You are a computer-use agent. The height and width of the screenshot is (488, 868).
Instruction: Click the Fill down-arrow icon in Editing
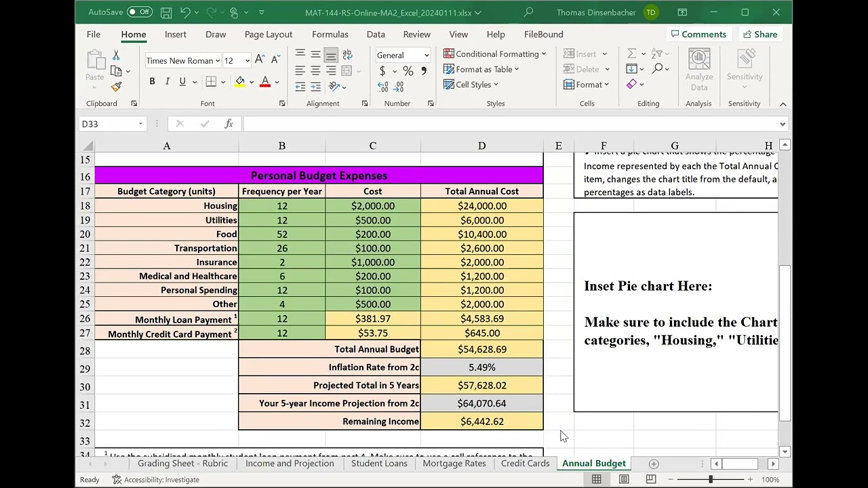631,68
